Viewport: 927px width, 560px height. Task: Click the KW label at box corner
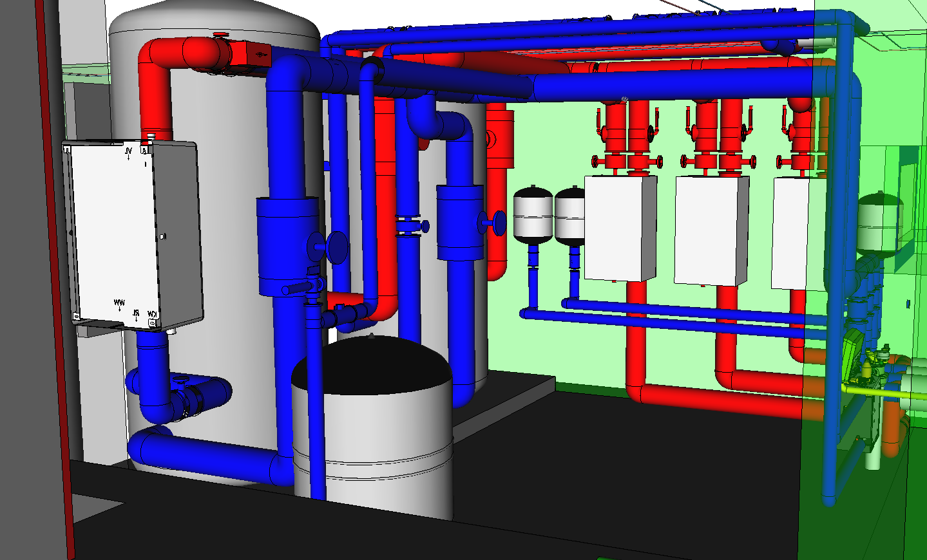[x=153, y=314]
